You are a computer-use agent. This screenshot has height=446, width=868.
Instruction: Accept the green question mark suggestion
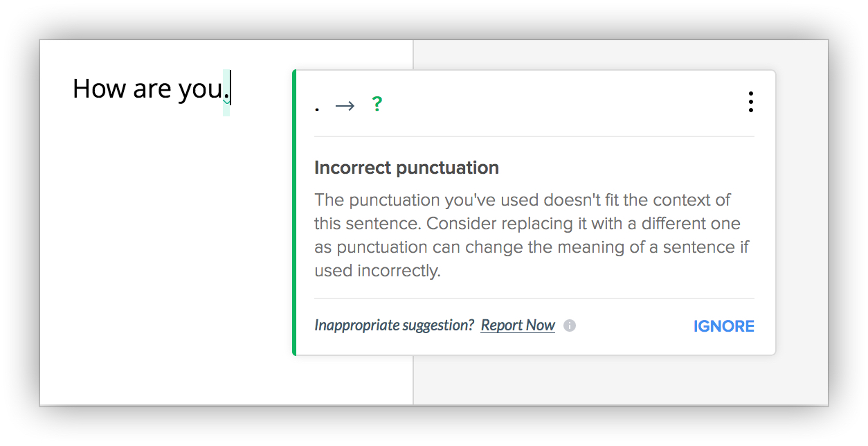click(x=377, y=104)
